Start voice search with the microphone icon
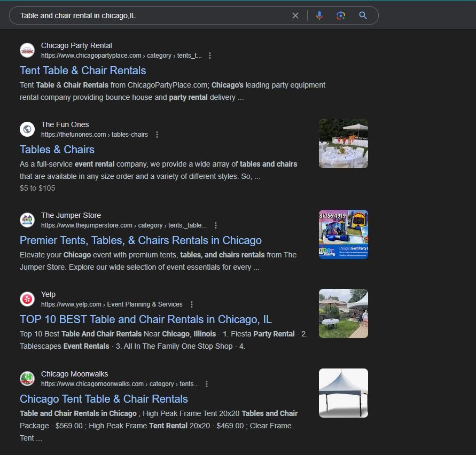476x455 pixels. pyautogui.click(x=319, y=15)
